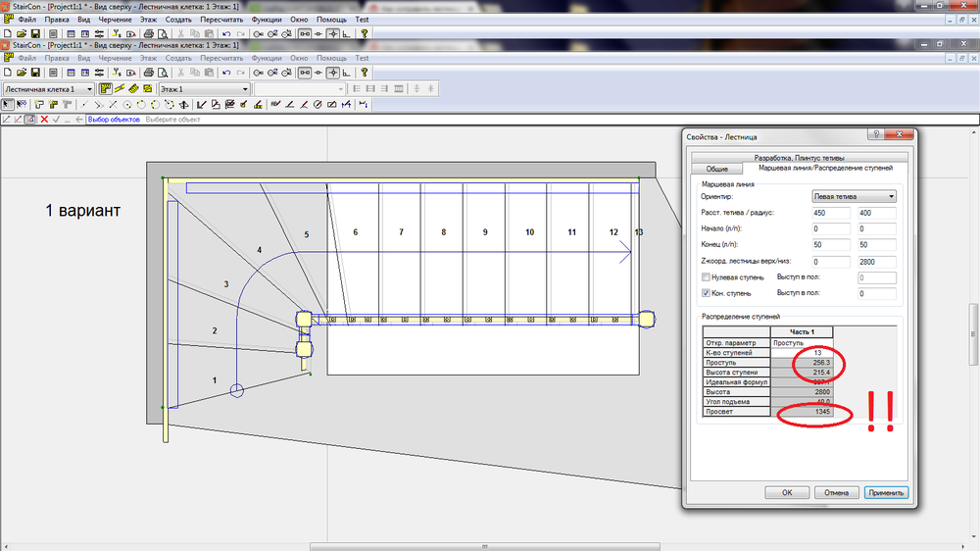Select the arrow pointer selection tool

click(x=9, y=105)
